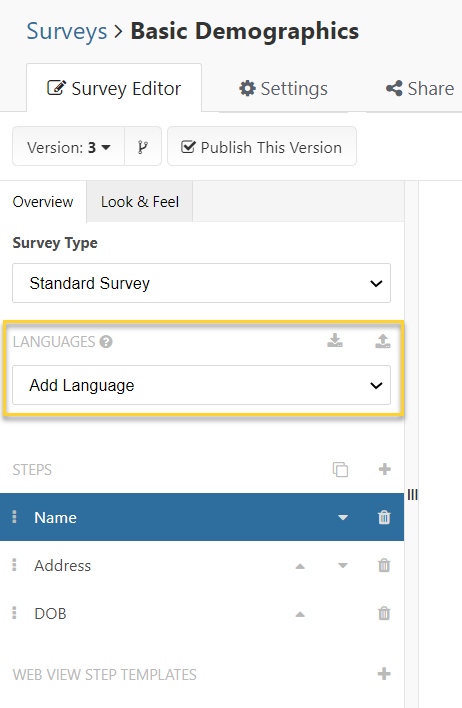
Task: Open the version branch icon button
Action: pos(143,147)
